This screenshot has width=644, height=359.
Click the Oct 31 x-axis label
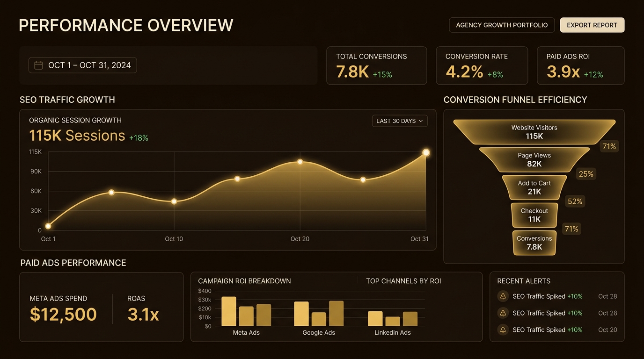(419, 239)
